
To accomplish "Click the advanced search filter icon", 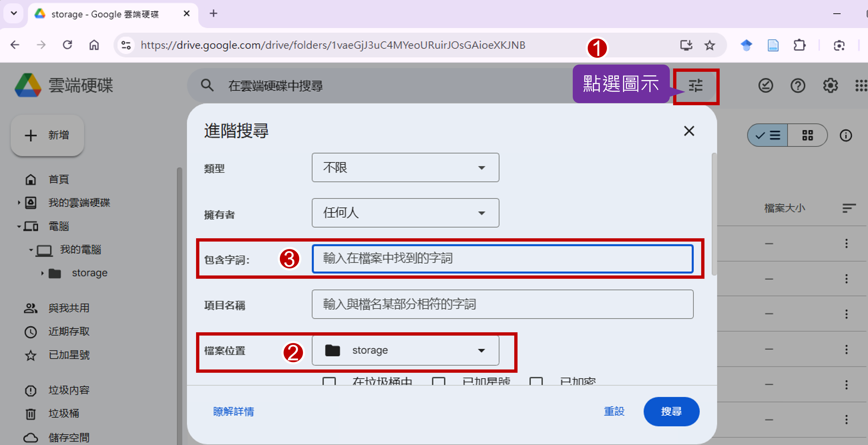I will (696, 86).
